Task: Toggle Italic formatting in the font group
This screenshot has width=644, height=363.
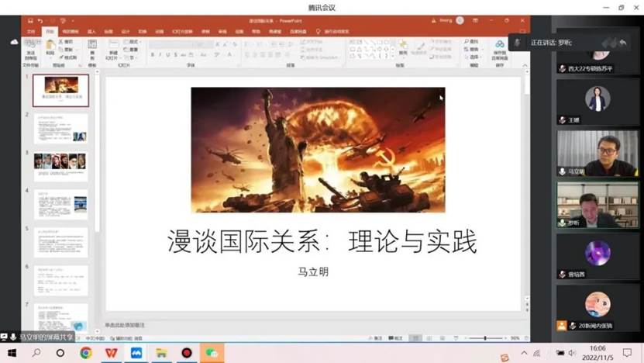Action: pyautogui.click(x=161, y=55)
